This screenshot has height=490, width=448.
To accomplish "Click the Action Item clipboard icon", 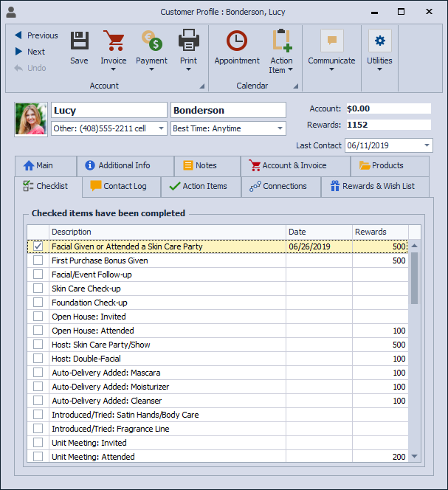I will (282, 41).
